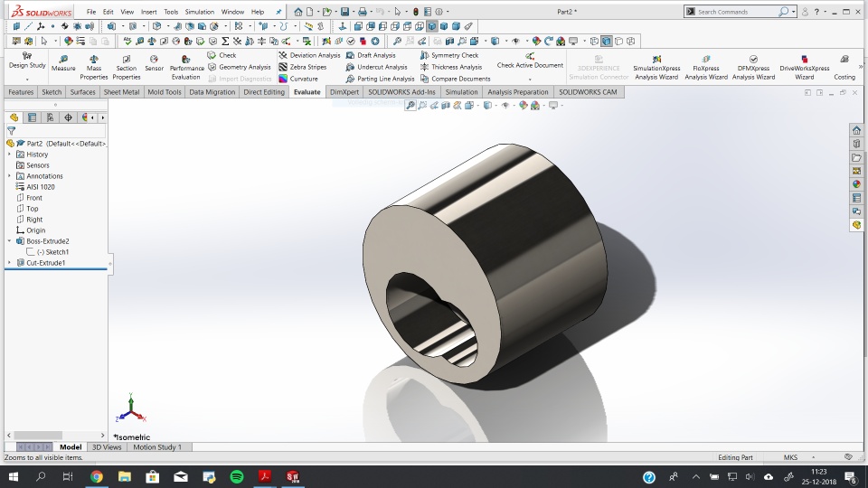
Task: Switch to the Sheet Metal tab
Action: pyautogui.click(x=121, y=92)
